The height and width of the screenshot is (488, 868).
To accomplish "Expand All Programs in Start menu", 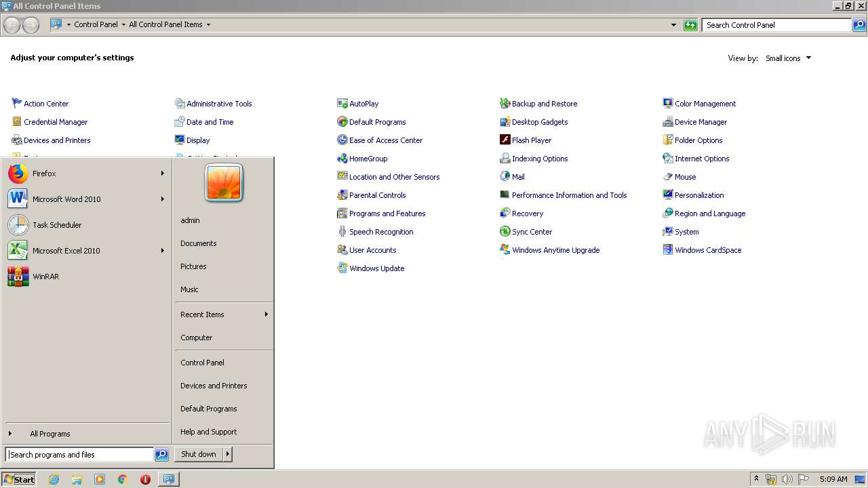I will [x=50, y=434].
